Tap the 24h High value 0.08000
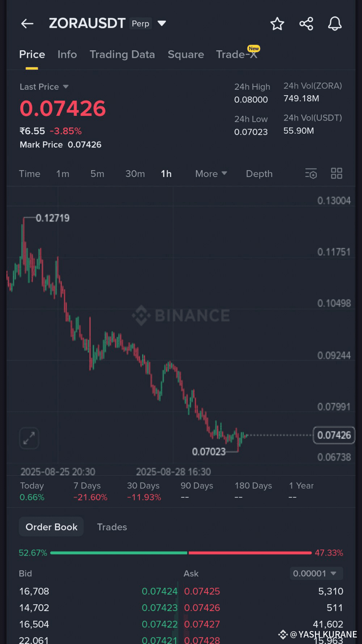Screen dimensions: 362x644 click(x=251, y=100)
